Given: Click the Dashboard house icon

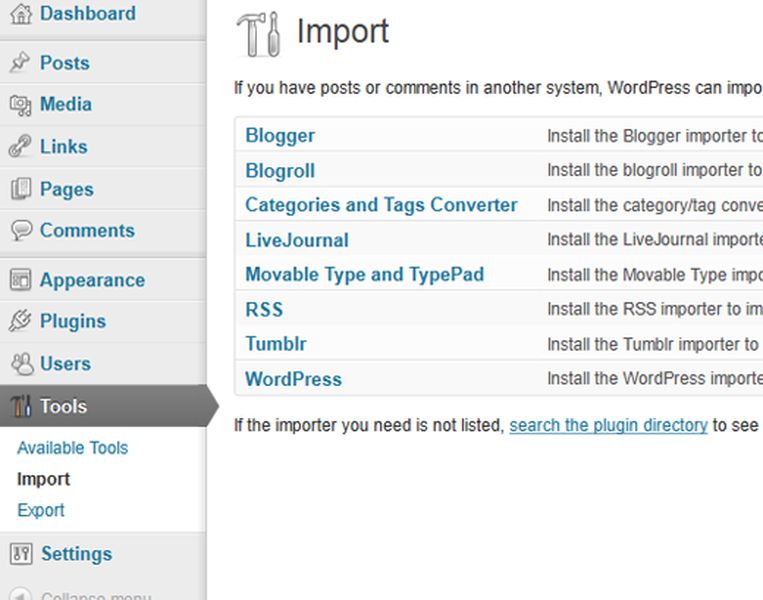Looking at the screenshot, I should 21,14.
